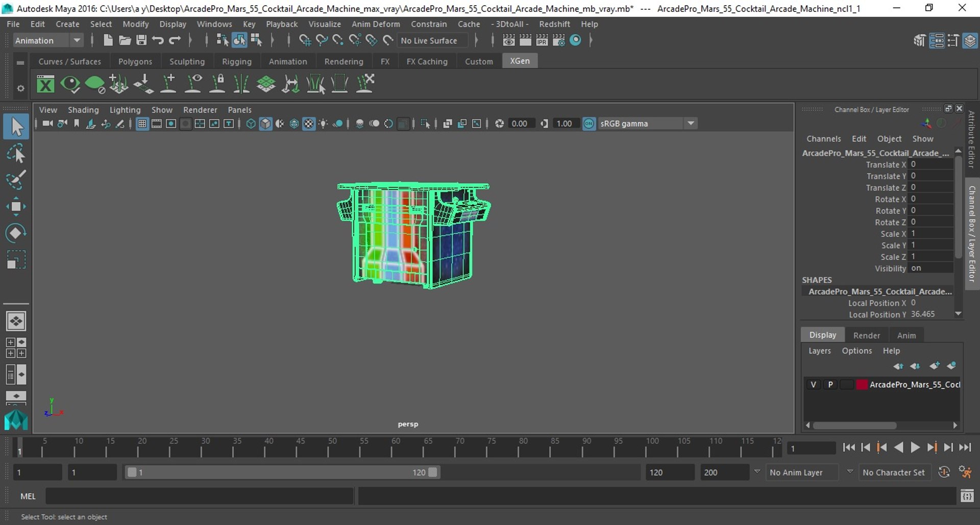Click the MEL command input field
The image size is (980, 525).
click(x=200, y=496)
